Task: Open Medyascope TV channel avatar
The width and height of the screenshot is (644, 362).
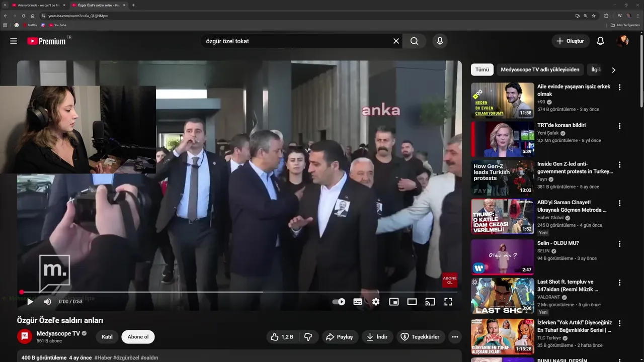Action: tap(25, 336)
